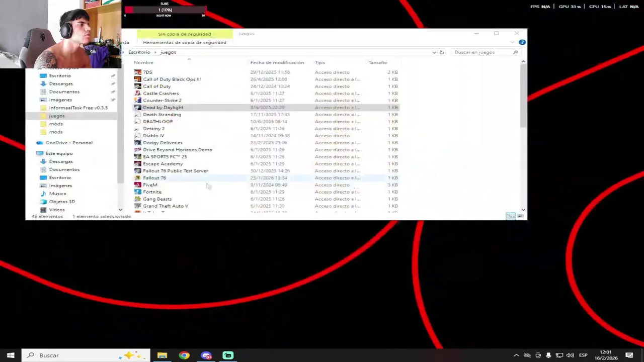Select Este equipo in navigation pane
This screenshot has height=362, width=644.
59,153
